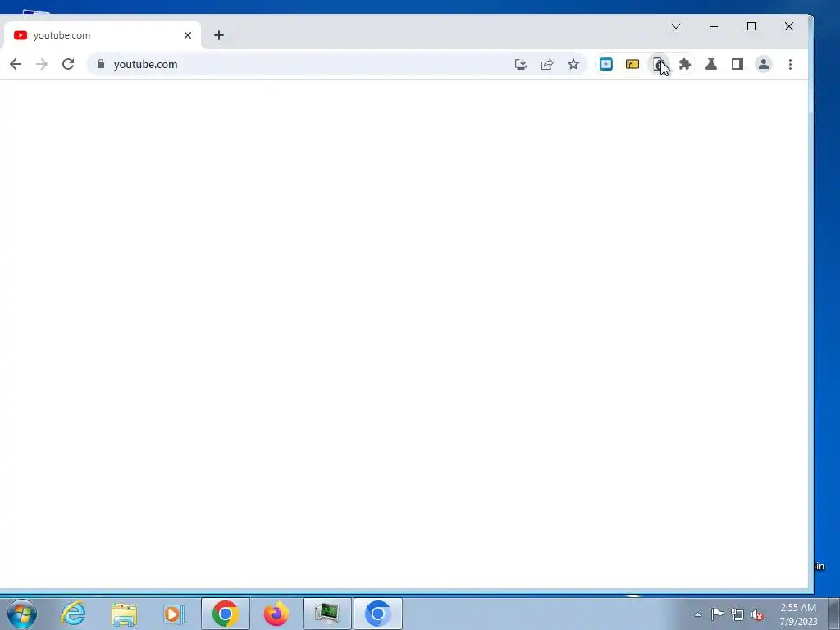Launch Firefox from the taskbar
Screen dimensions: 840x630
point(276,614)
